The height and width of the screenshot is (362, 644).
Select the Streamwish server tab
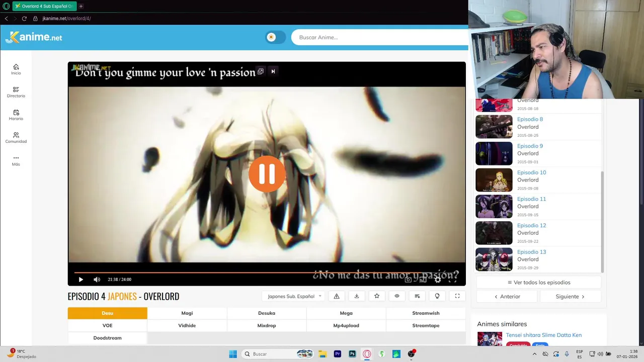pos(426,313)
